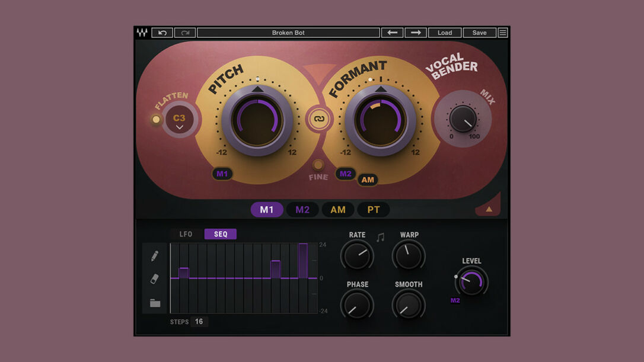This screenshot has height=362, width=644.
Task: Click the Waves logo icon
Action: (142, 33)
